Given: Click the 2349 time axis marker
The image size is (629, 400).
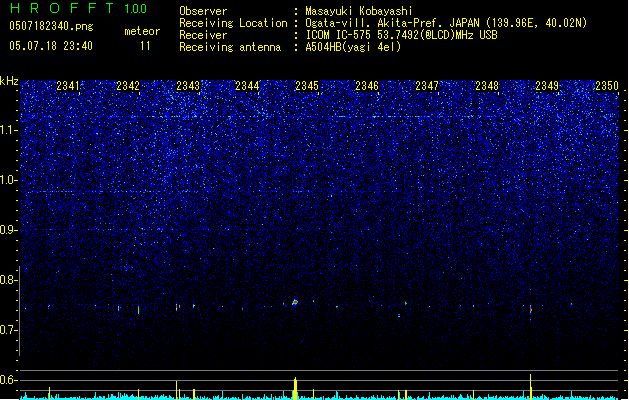Looking at the screenshot, I should (547, 86).
